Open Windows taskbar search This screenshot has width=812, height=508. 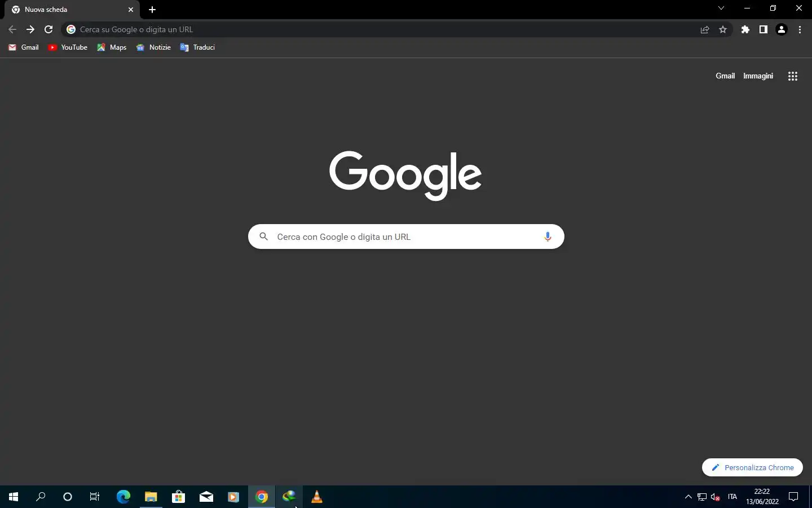tap(41, 497)
